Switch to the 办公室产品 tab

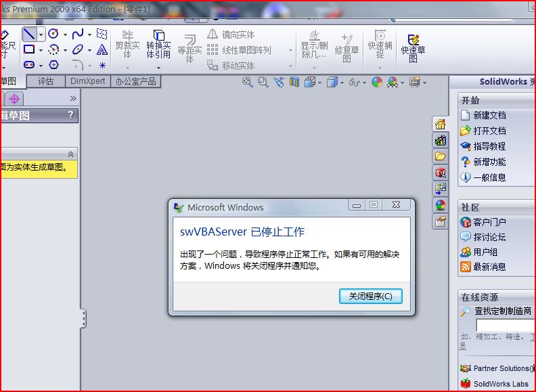click(135, 81)
